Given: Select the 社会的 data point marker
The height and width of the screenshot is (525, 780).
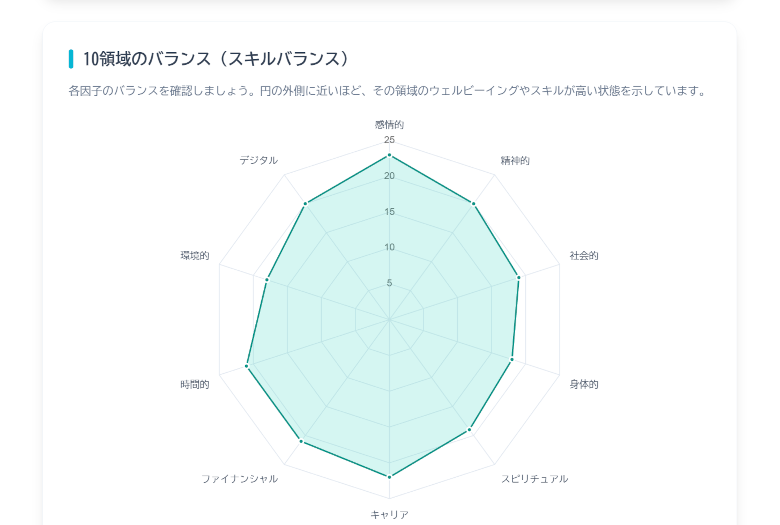Looking at the screenshot, I should pyautogui.click(x=518, y=278).
